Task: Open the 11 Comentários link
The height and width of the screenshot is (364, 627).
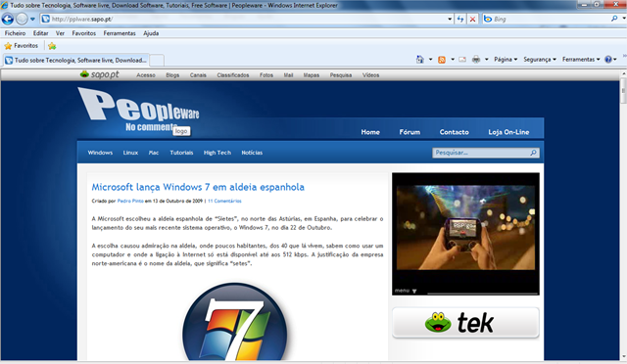Action: [x=224, y=201]
